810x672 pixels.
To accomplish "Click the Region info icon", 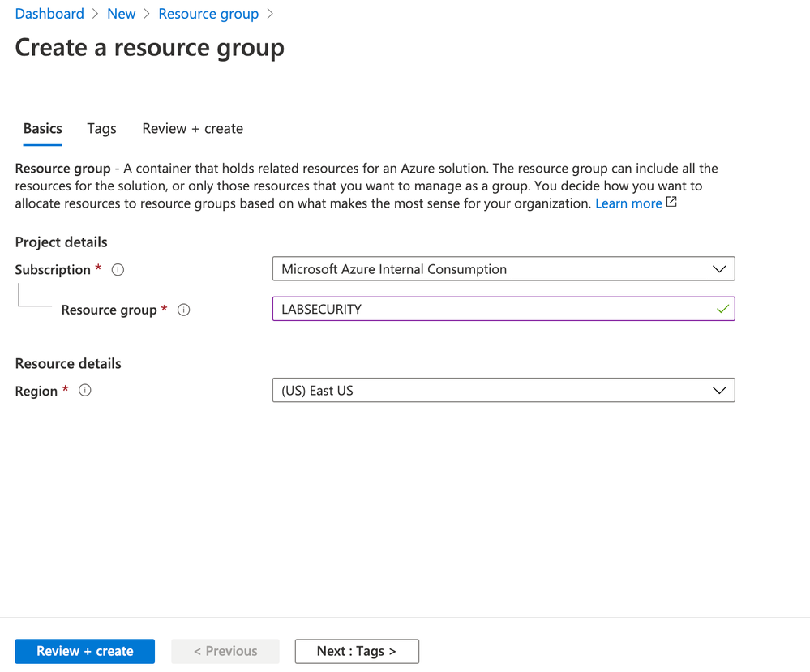I will [85, 391].
